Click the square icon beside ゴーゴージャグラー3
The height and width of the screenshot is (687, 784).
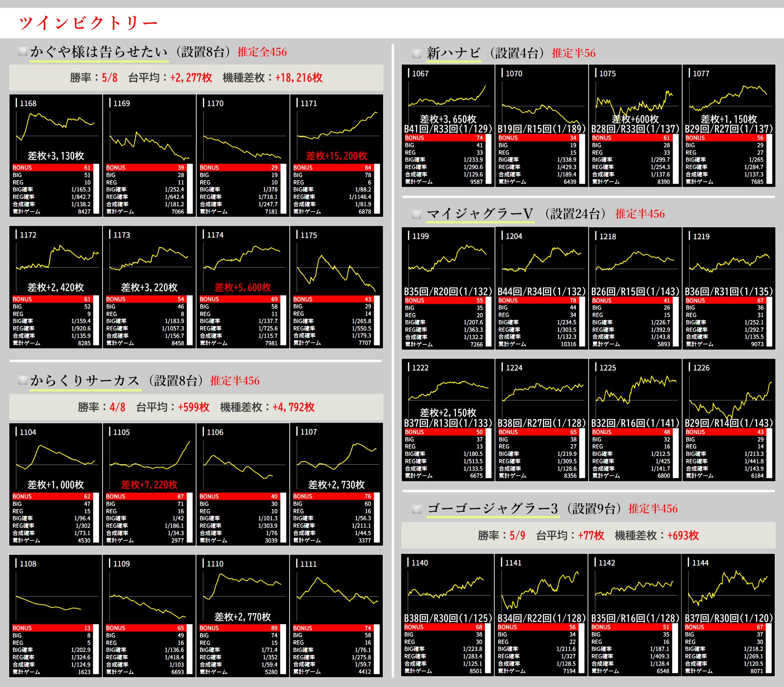[416, 509]
